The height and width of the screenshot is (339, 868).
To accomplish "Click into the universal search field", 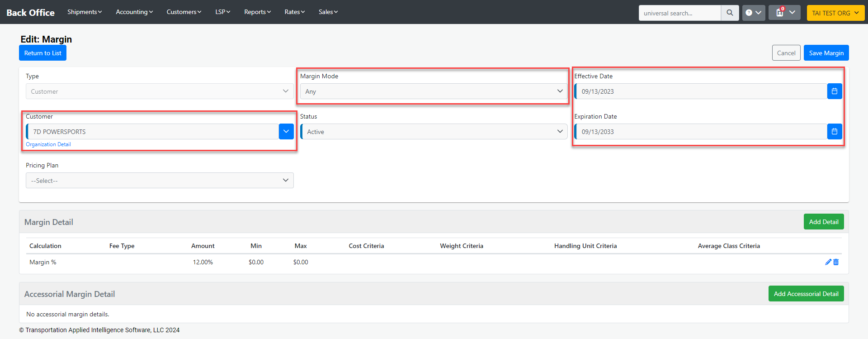I will [x=679, y=13].
